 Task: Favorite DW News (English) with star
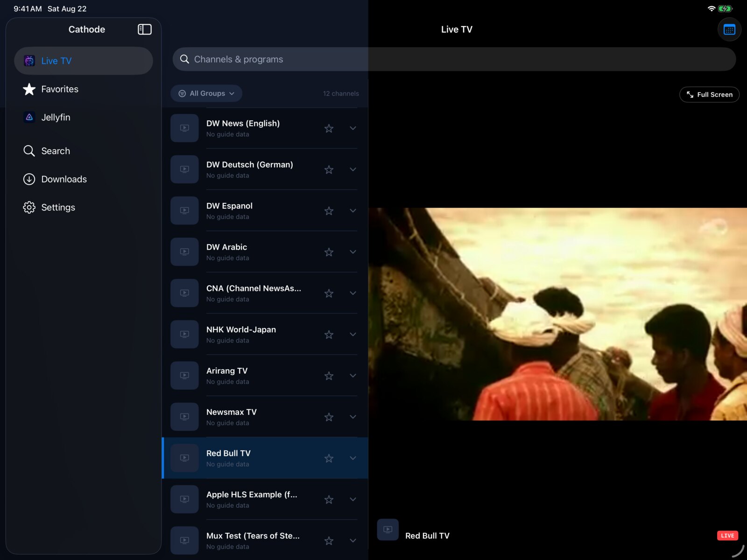pos(329,128)
